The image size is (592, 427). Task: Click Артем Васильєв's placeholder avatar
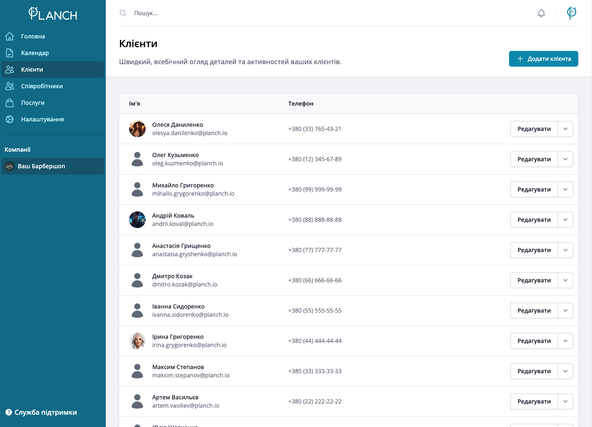137,401
